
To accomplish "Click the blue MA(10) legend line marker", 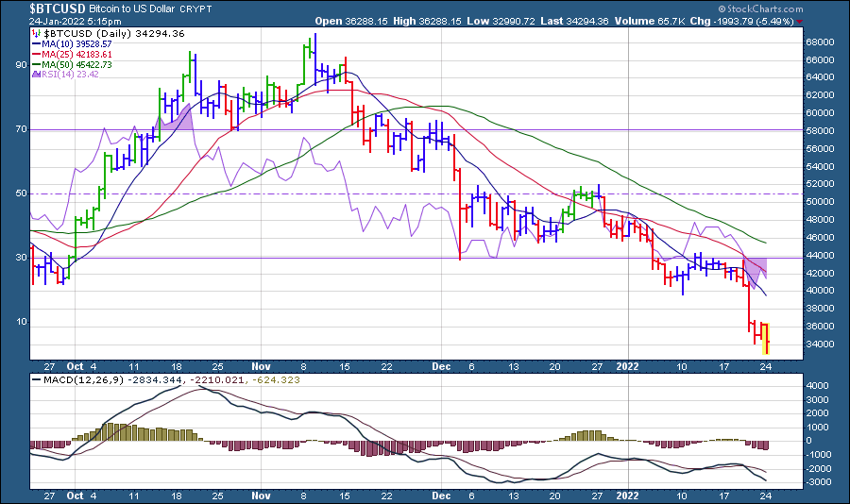I will [x=34, y=43].
